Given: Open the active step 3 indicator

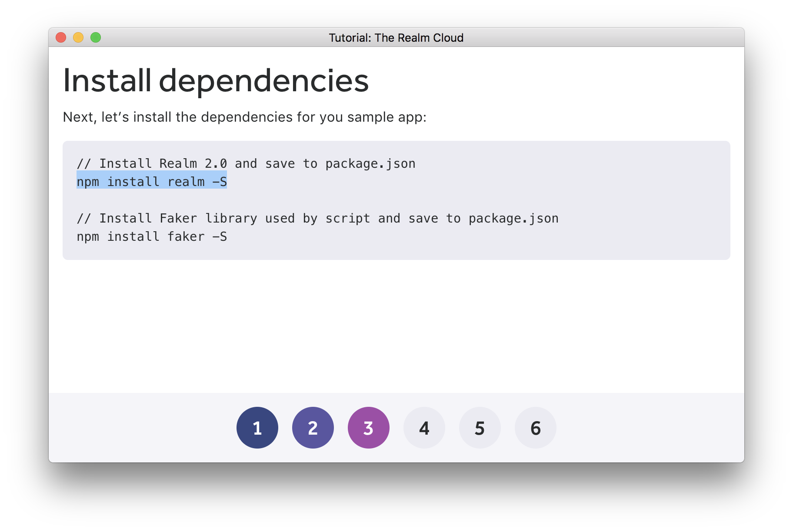Looking at the screenshot, I should (x=368, y=427).
